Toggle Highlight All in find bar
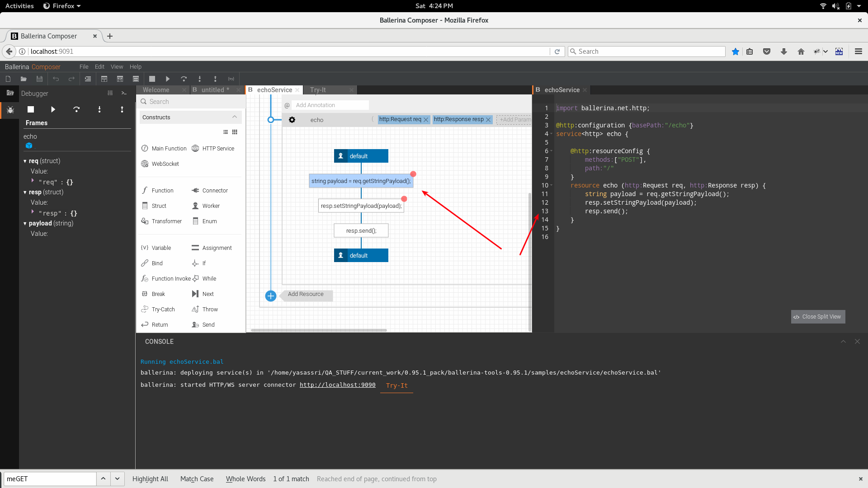Screen dimensions: 868x488 150,479
